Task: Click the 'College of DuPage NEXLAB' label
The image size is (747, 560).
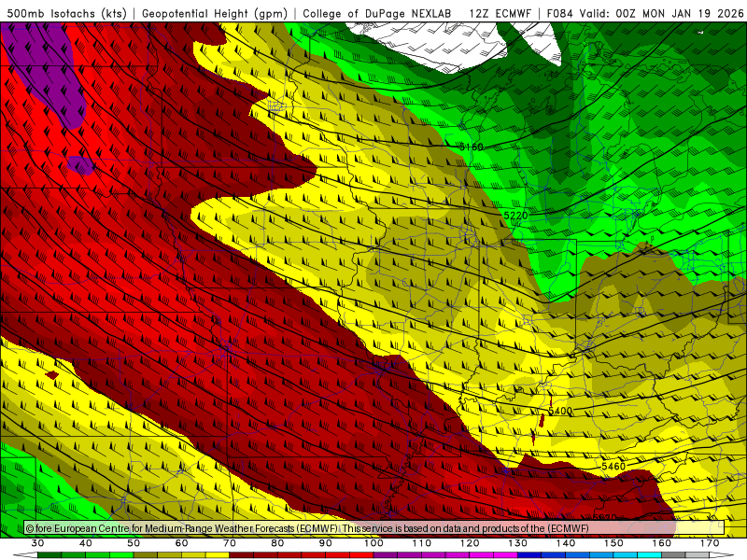Action: coord(377,13)
